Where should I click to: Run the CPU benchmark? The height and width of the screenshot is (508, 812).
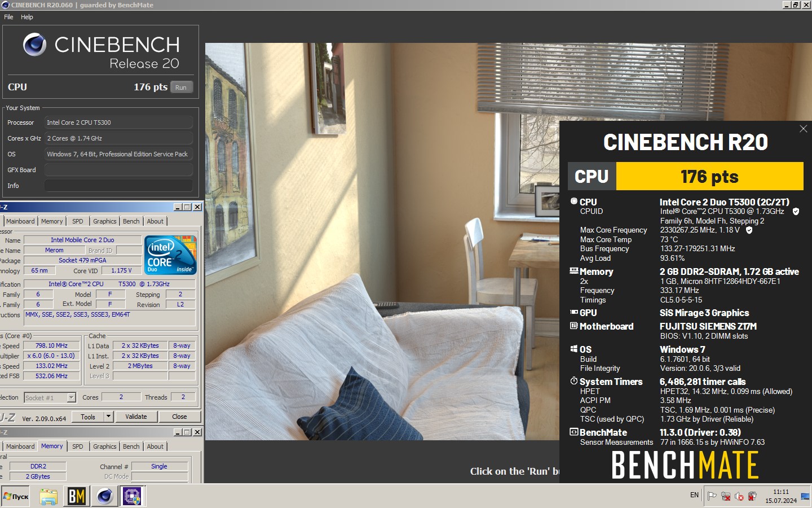pos(181,87)
